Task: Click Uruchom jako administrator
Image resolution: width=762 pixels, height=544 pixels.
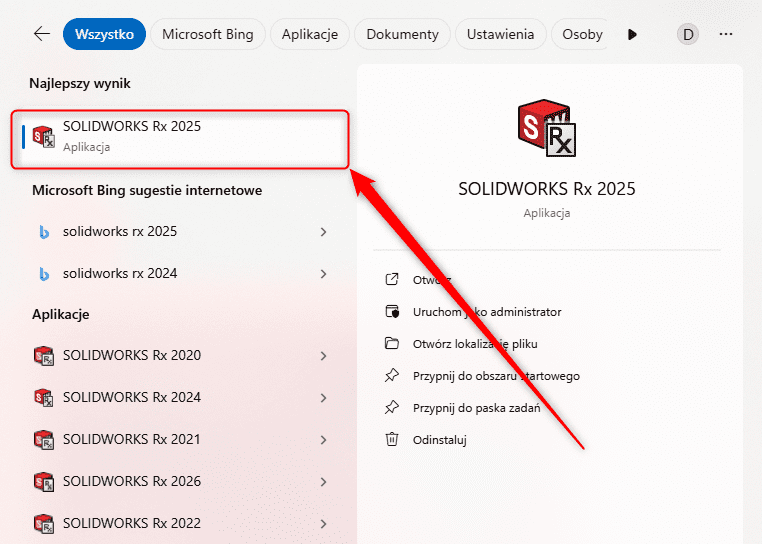Action: tap(487, 312)
